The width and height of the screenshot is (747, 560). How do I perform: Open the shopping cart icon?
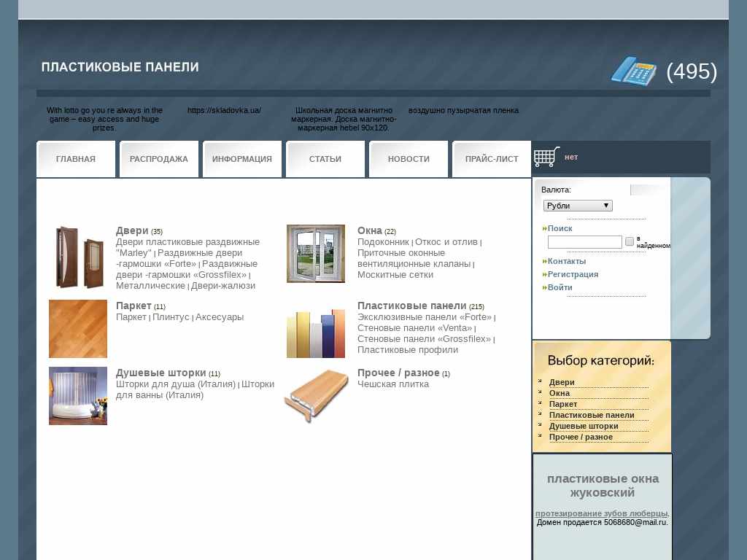point(546,157)
